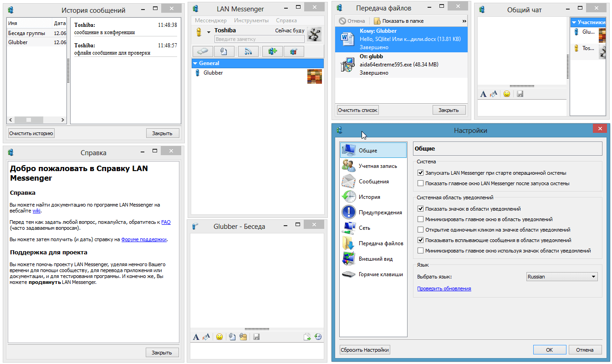The height and width of the screenshot is (364, 612).
Task: Click the Введите заметку note field
Action: coord(260,39)
